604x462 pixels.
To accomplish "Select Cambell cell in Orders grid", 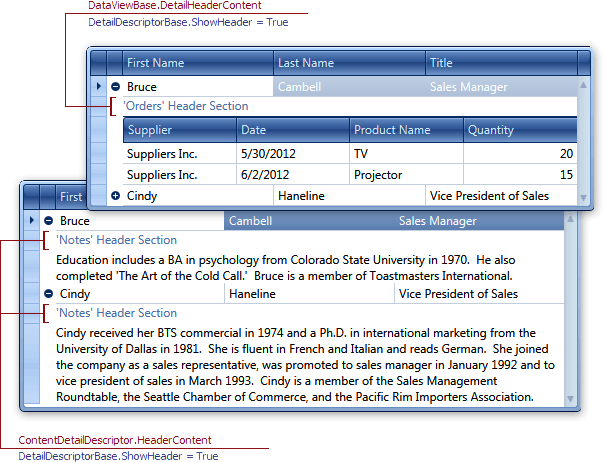I will pos(350,87).
